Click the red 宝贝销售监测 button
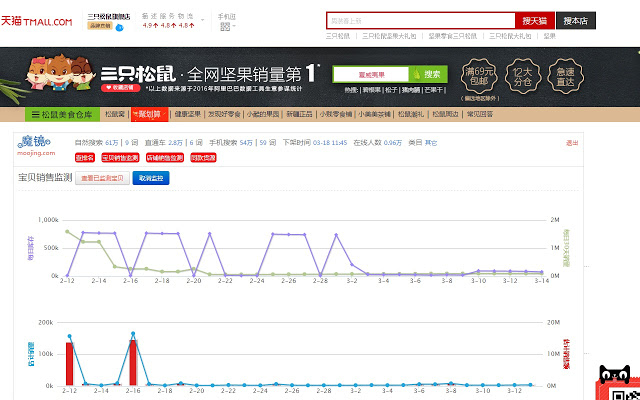The width and height of the screenshot is (640, 400). click(x=120, y=158)
